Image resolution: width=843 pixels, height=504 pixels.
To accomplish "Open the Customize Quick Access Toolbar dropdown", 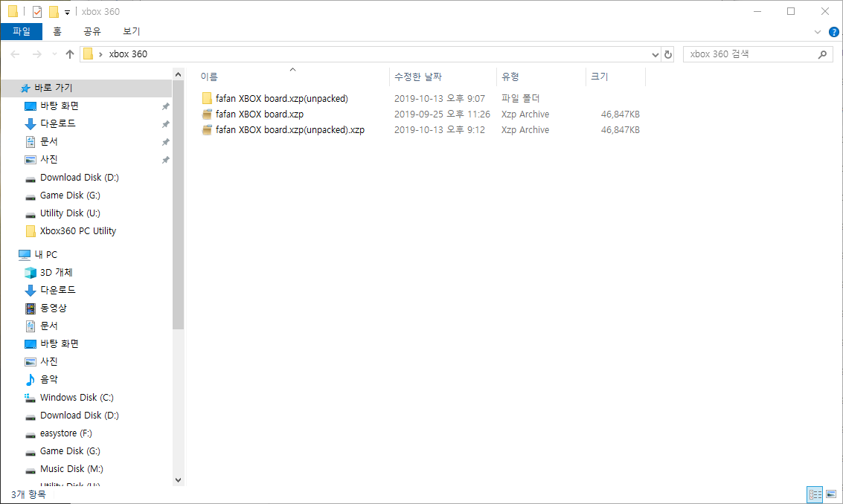I will (67, 12).
